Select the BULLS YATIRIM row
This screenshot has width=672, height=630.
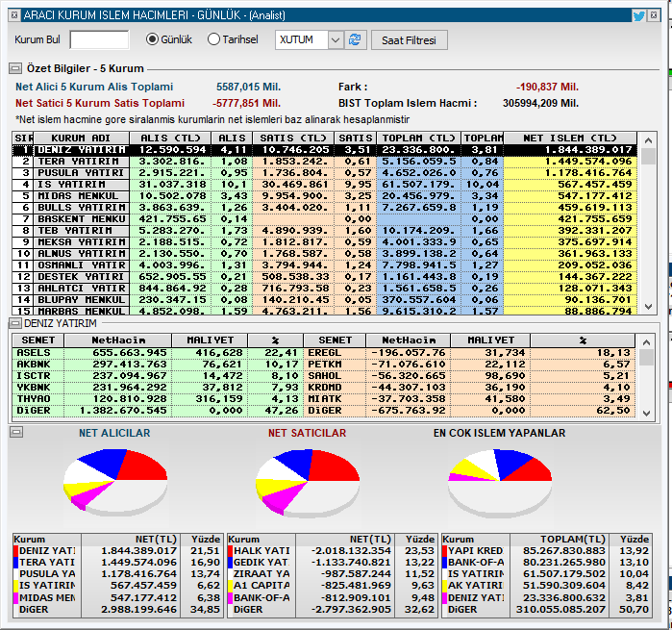point(324,208)
